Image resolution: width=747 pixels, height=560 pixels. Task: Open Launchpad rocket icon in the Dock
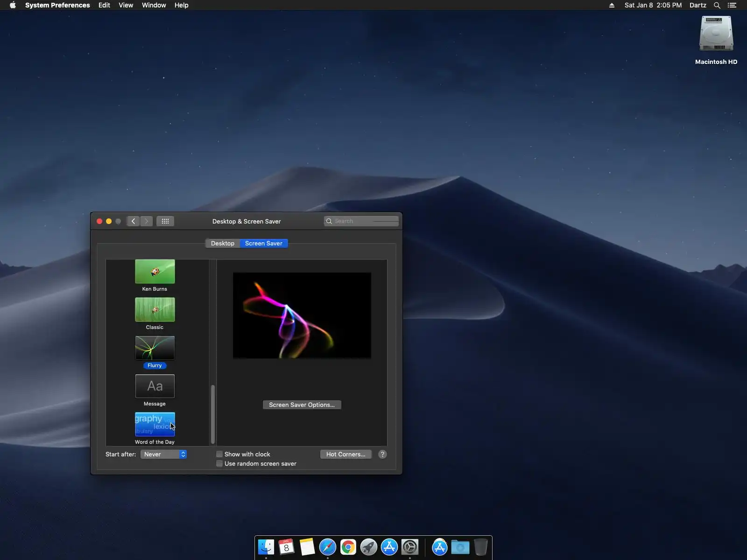pyautogui.click(x=369, y=547)
